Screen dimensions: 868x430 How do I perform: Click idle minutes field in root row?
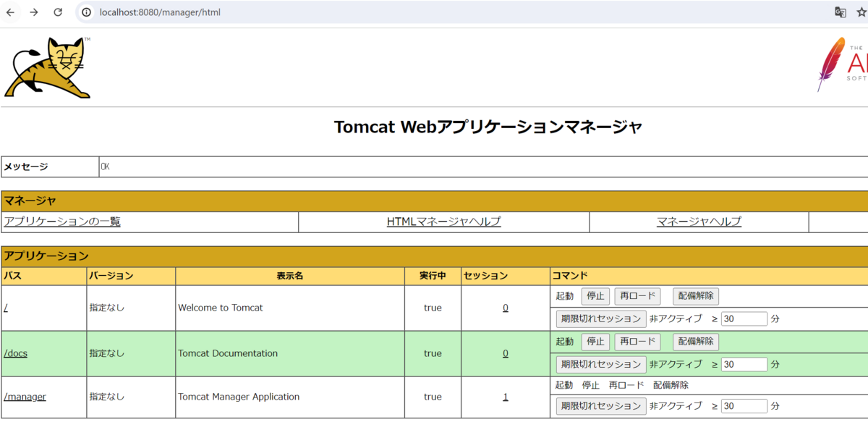(x=744, y=319)
